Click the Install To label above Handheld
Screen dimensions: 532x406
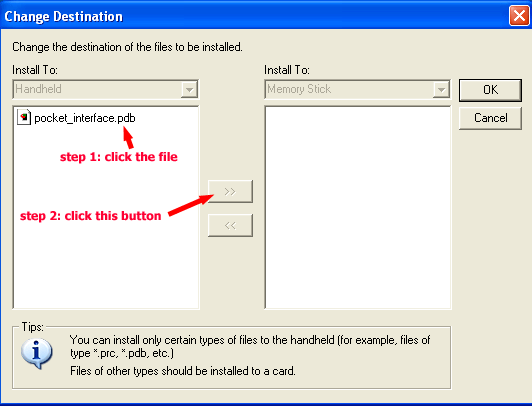(x=35, y=70)
